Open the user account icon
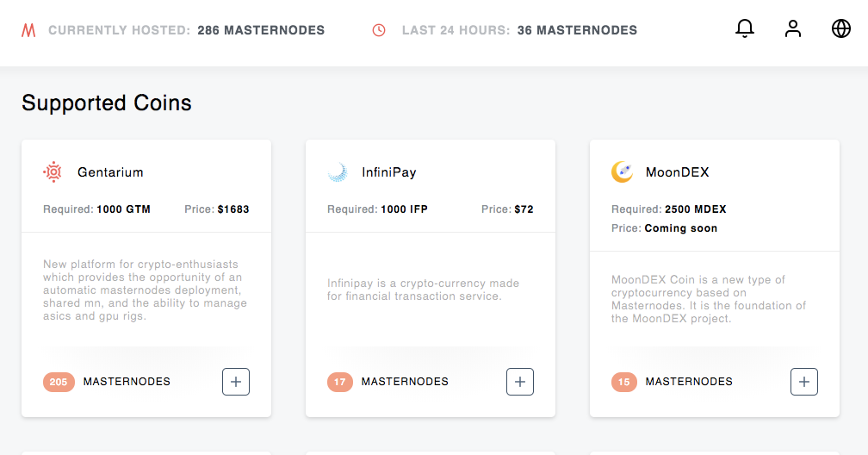 793,29
